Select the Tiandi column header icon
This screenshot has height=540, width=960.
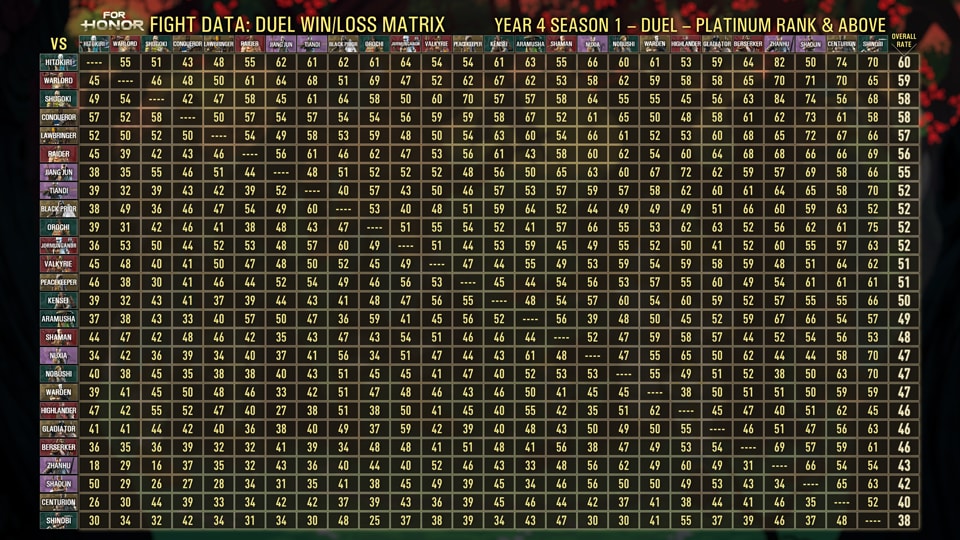pyautogui.click(x=312, y=44)
